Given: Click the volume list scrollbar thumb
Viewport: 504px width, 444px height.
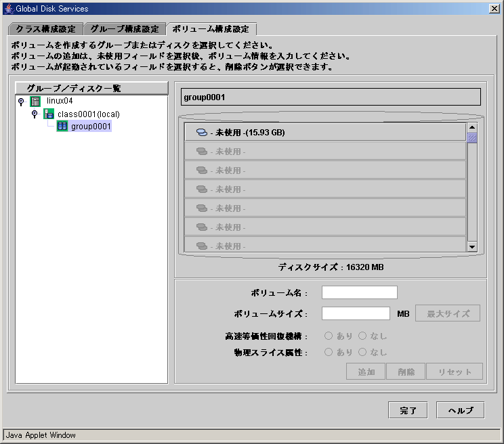Looking at the screenshot, I should 472,137.
